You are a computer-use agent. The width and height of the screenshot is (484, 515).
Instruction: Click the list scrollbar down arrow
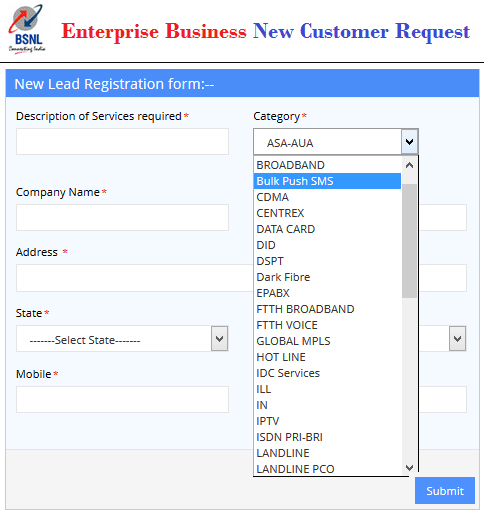(x=409, y=468)
